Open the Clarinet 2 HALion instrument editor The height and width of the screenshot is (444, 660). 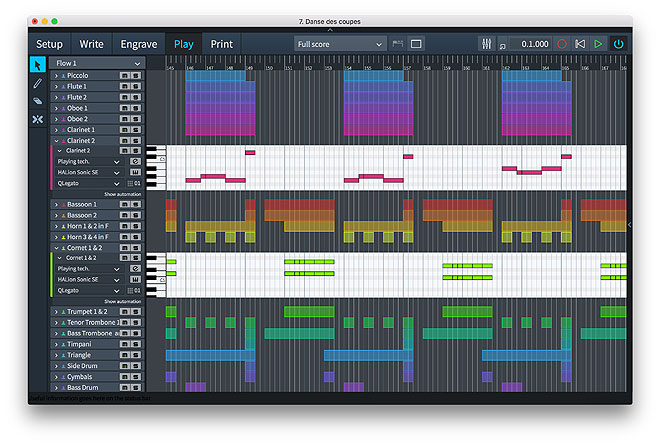point(135,172)
